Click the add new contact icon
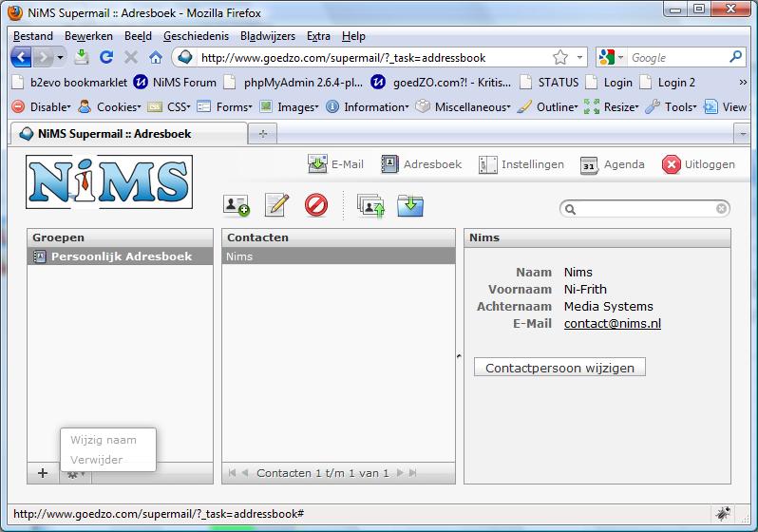 pos(236,204)
